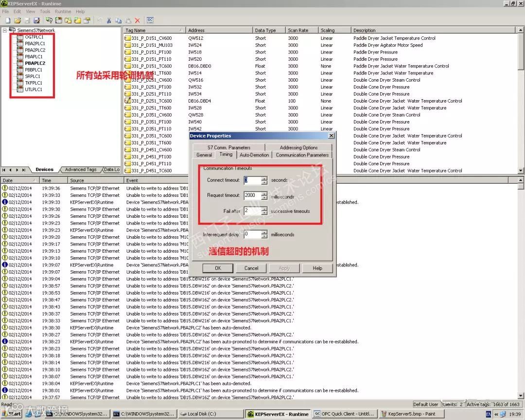Viewport: 525px width, 420px height.
Task: Click the Open project folder icon
Action: (x=18, y=20)
